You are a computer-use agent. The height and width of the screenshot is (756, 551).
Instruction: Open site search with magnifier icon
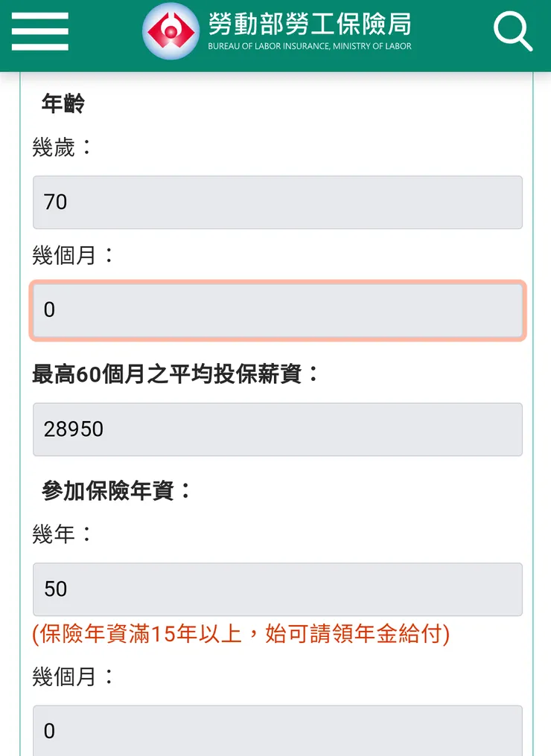pos(513,32)
